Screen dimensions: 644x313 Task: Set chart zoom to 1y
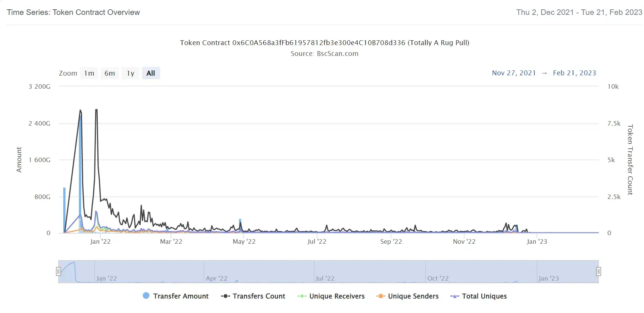[x=130, y=73]
